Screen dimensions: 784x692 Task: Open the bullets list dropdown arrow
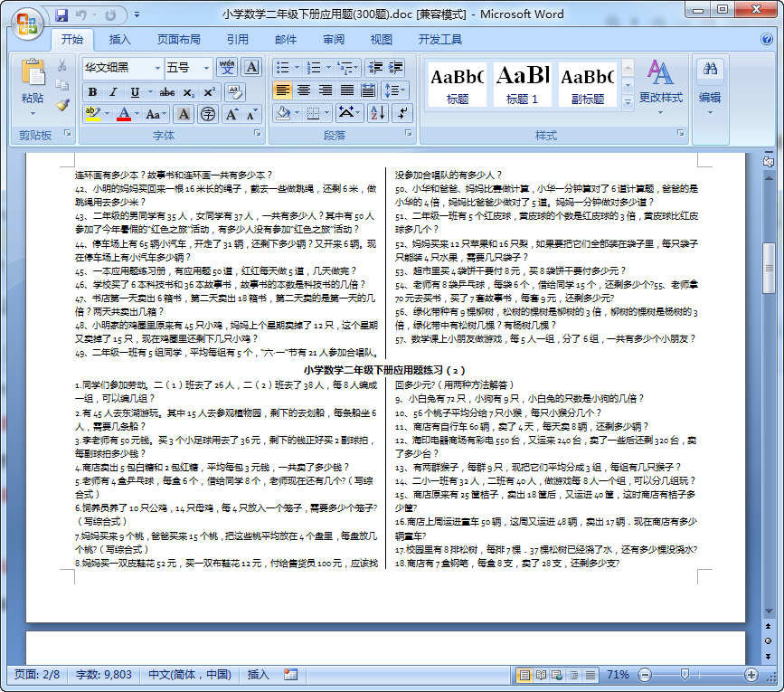[297, 67]
